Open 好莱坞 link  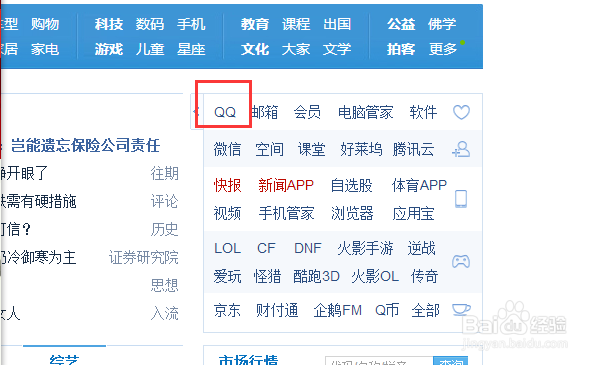click(x=361, y=149)
